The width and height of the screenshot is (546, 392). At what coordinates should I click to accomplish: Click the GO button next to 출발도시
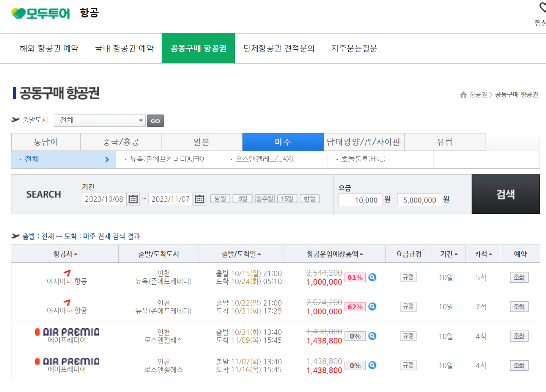tap(155, 121)
